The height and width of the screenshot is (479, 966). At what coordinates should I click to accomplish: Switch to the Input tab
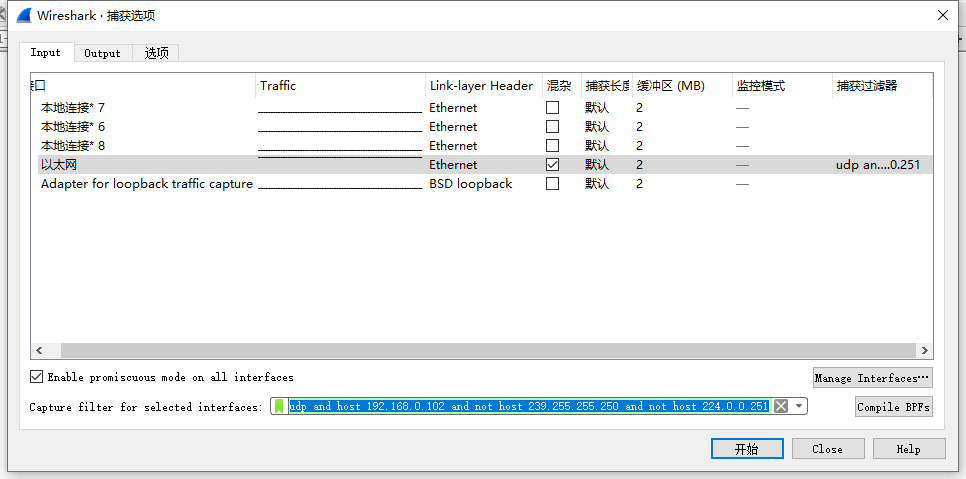click(46, 52)
